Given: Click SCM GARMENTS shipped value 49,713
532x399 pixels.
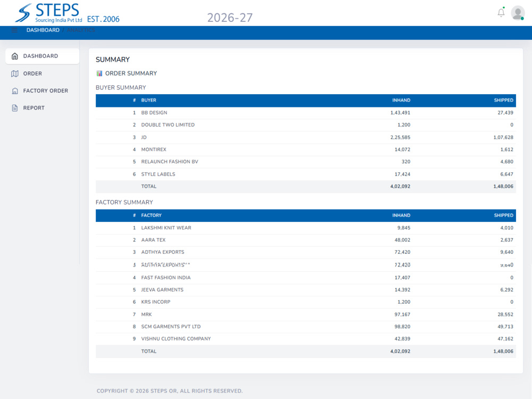Looking at the screenshot, I should tap(505, 327).
